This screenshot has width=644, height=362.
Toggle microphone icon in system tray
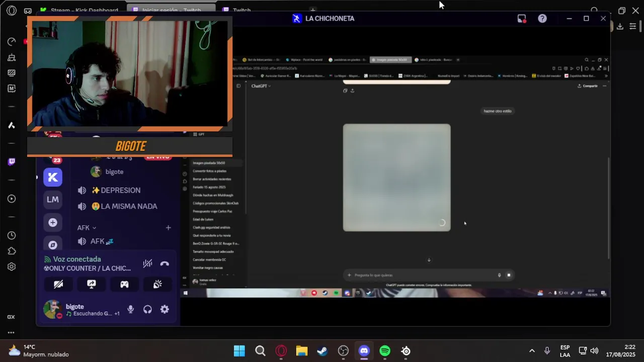coord(547,351)
